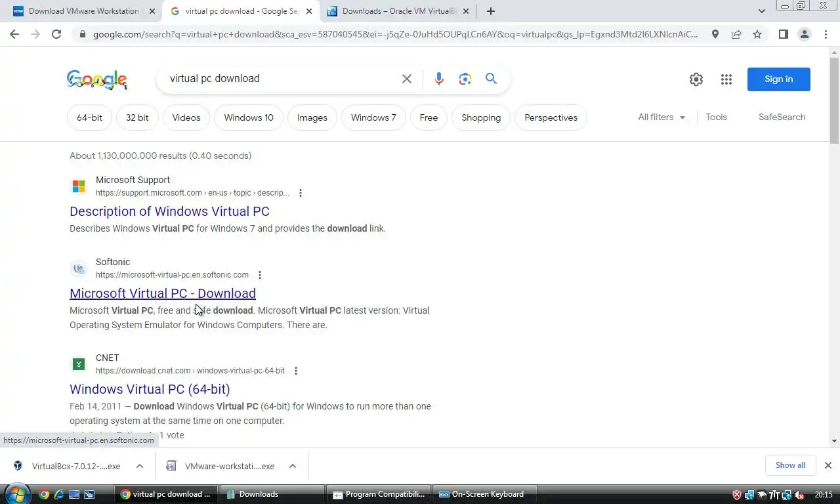Open the Description of Windows Virtual PC result
Viewport: 840px width, 504px height.
tap(169, 211)
